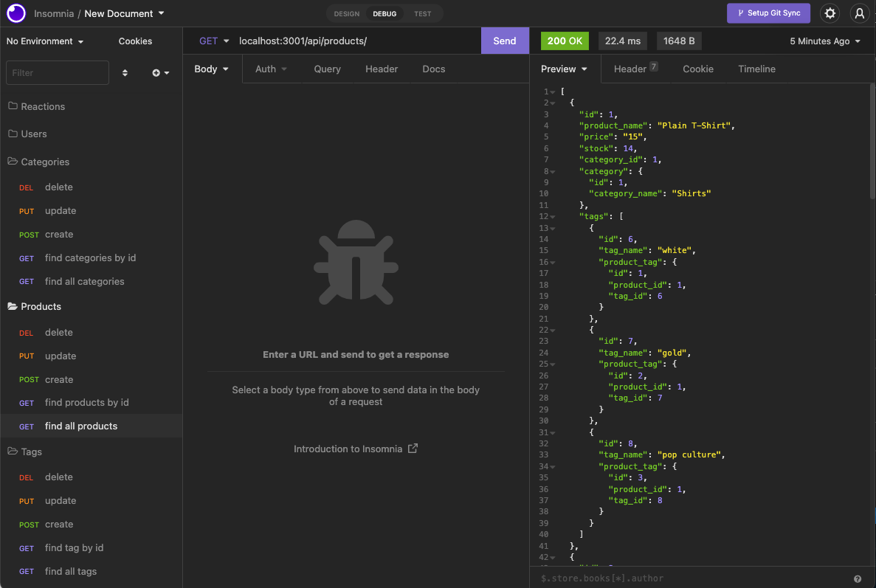The width and height of the screenshot is (876, 588).
Task: Open the Body type dropdown
Action: [211, 69]
